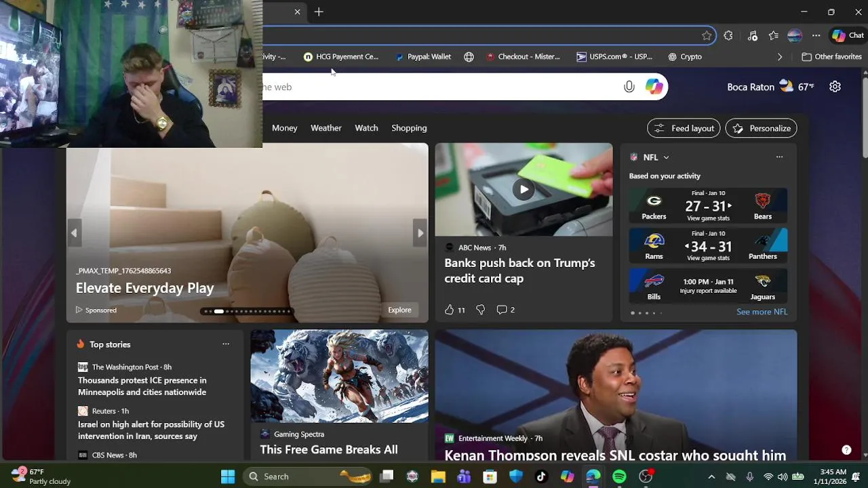Open comments on Banks article

click(506, 310)
